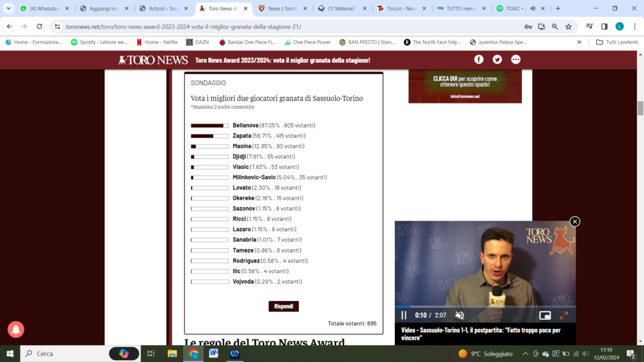Close the floating video player
Screen dimensions: 644x362
(575, 222)
